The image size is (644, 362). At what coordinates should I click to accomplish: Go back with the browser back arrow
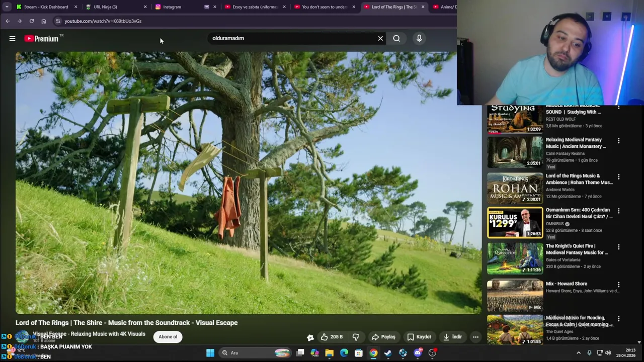(x=8, y=21)
